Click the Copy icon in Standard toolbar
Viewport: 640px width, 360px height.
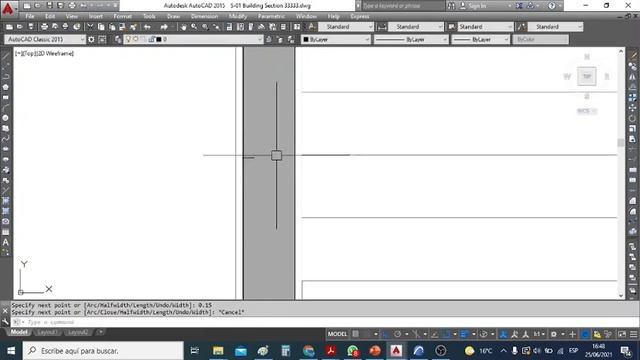tap(101, 27)
